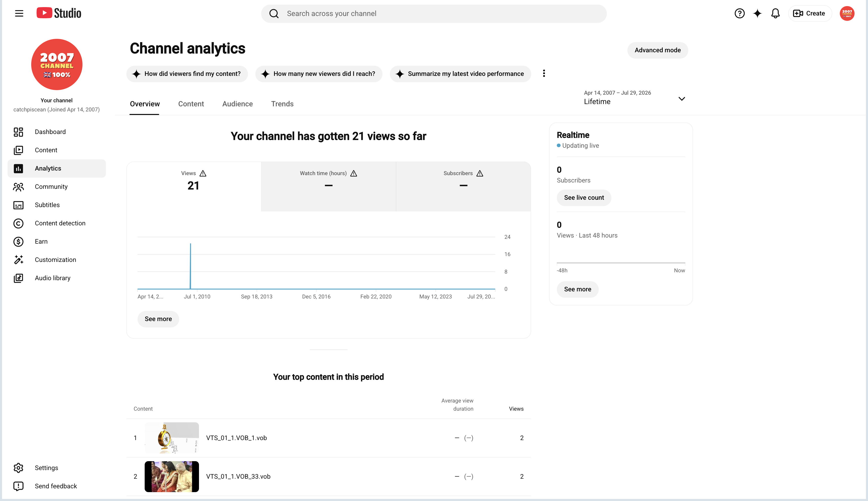Click the VTS_01_1.VOB_33.vob title
This screenshot has width=868, height=501.
click(238, 477)
